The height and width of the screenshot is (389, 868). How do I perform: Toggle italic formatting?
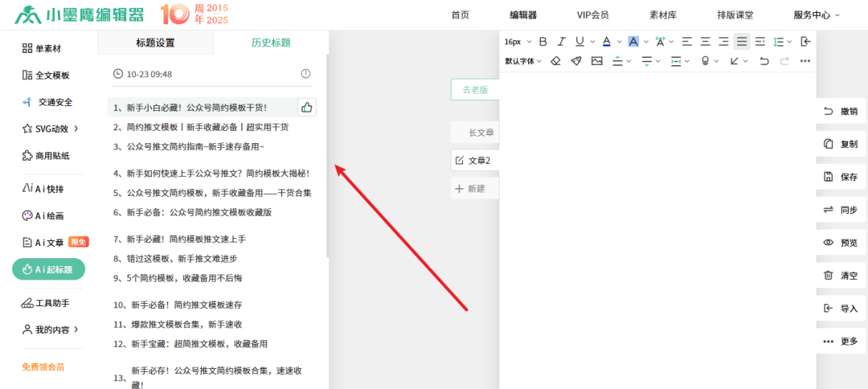tap(561, 42)
